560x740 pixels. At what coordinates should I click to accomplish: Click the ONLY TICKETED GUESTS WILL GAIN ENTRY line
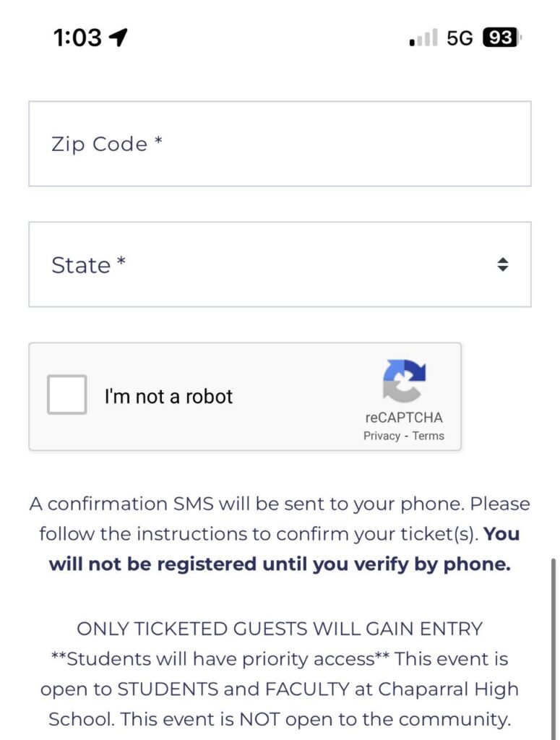280,629
